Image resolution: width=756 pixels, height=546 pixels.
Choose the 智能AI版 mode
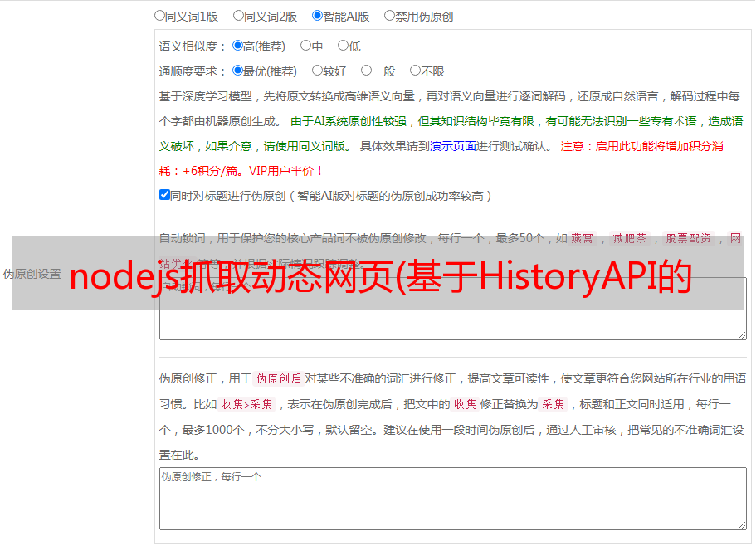click(x=317, y=15)
